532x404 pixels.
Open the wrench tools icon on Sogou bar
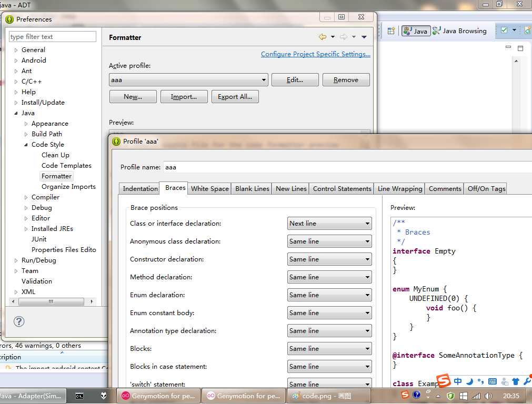pyautogui.click(x=527, y=381)
